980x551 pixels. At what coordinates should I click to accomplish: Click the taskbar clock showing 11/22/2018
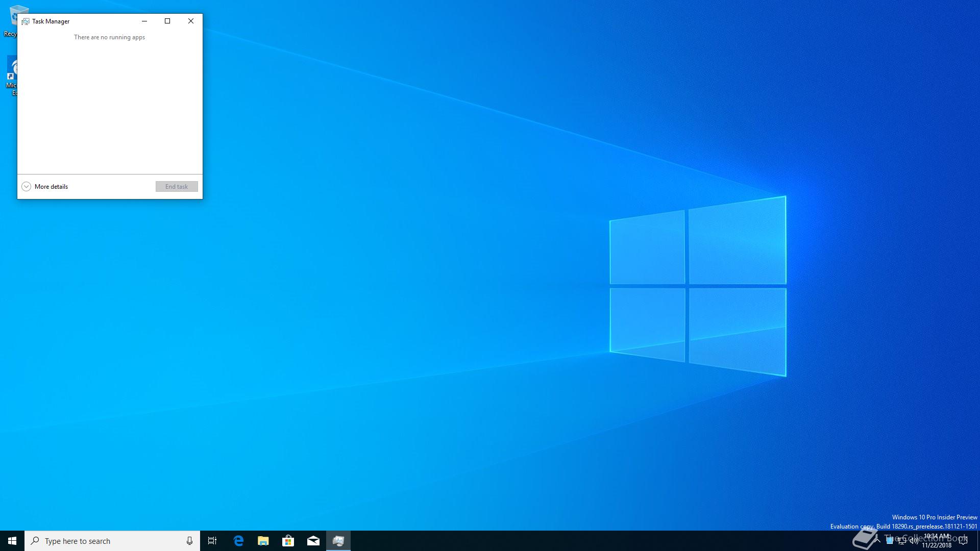coord(937,541)
